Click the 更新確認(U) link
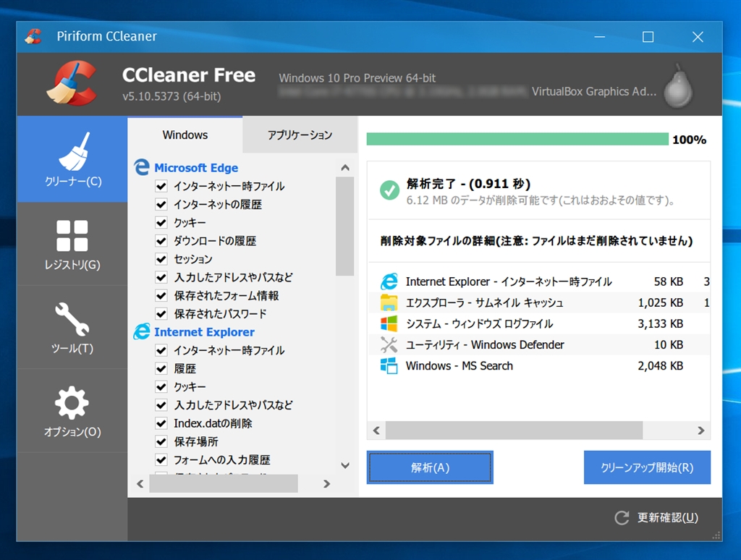This screenshot has width=741, height=560. (x=668, y=518)
